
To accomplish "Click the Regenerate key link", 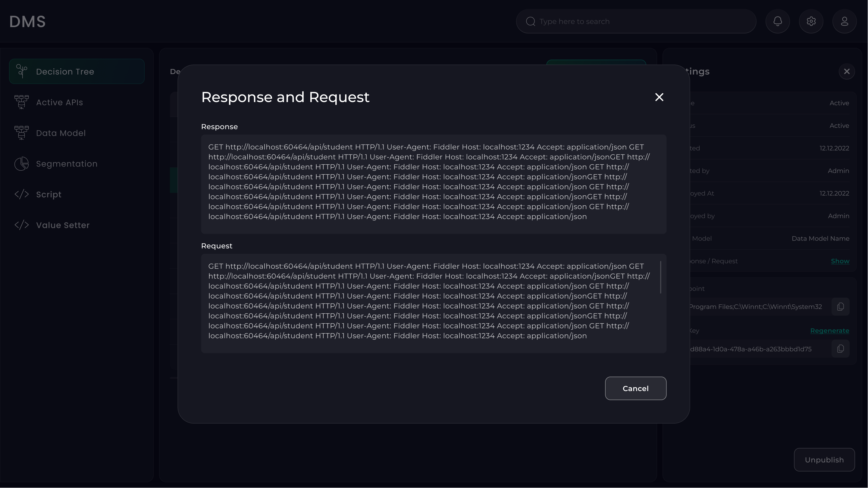I will tap(829, 331).
